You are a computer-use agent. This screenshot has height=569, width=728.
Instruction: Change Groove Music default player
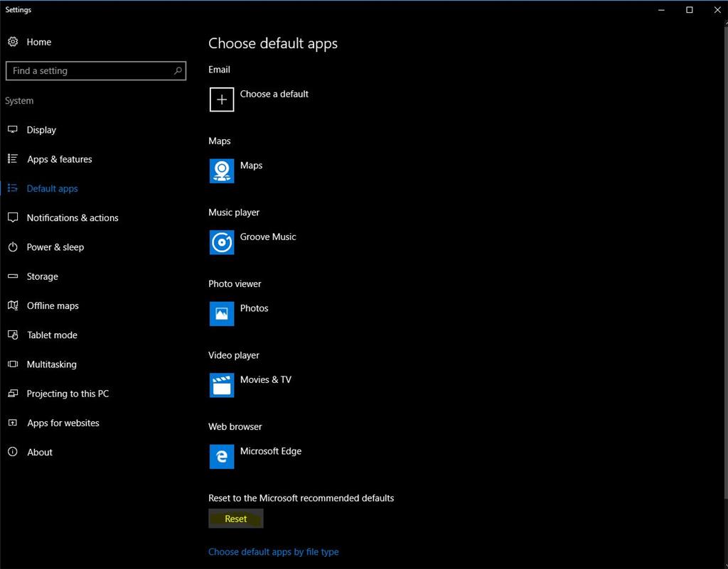(x=268, y=237)
